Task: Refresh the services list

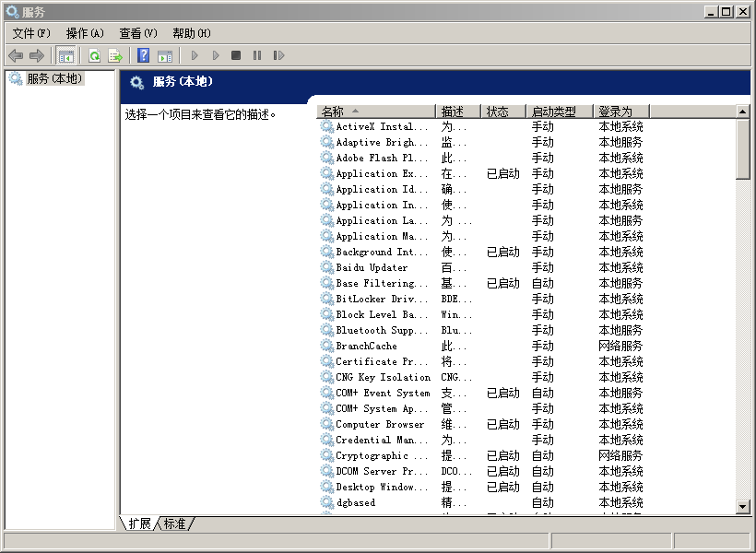Action: click(94, 55)
